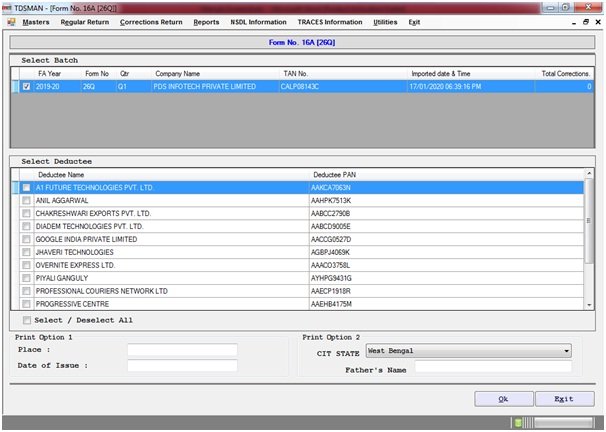The width and height of the screenshot is (606, 432).
Task: Click the TDSMAN app icon in title bar
Action: click(x=7, y=6)
